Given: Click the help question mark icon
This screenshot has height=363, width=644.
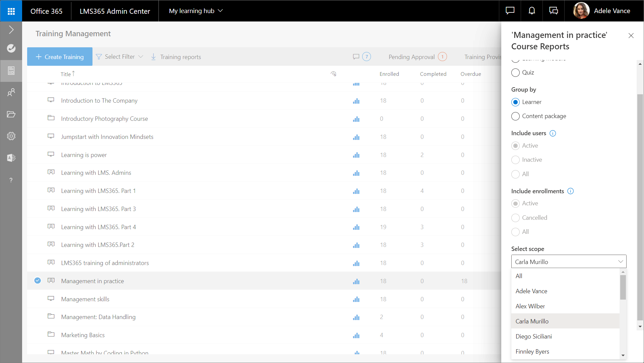Looking at the screenshot, I should (11, 180).
